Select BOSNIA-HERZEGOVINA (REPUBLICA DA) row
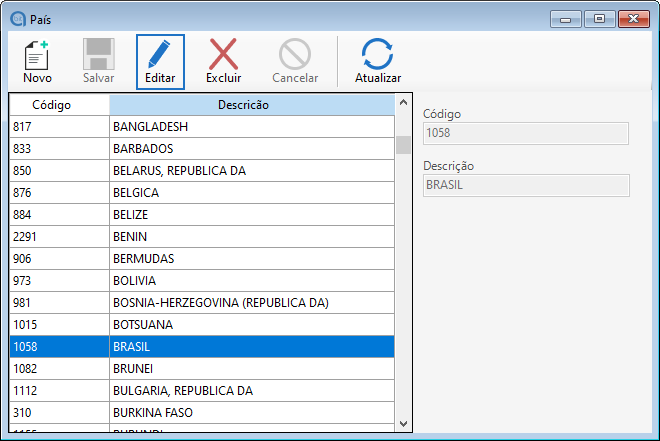Screen dimensions: 660x441 [x=202, y=303]
